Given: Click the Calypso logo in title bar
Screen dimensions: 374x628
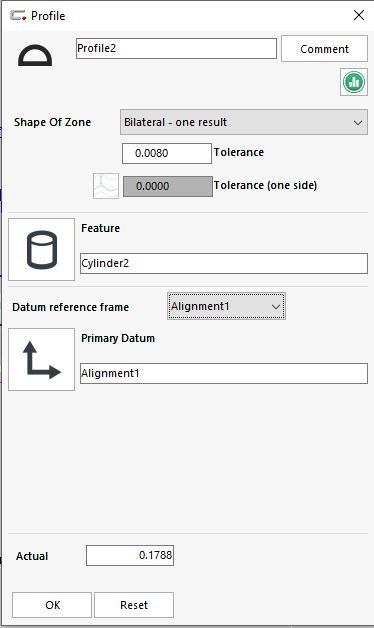Looking at the screenshot, I should click(18, 16).
